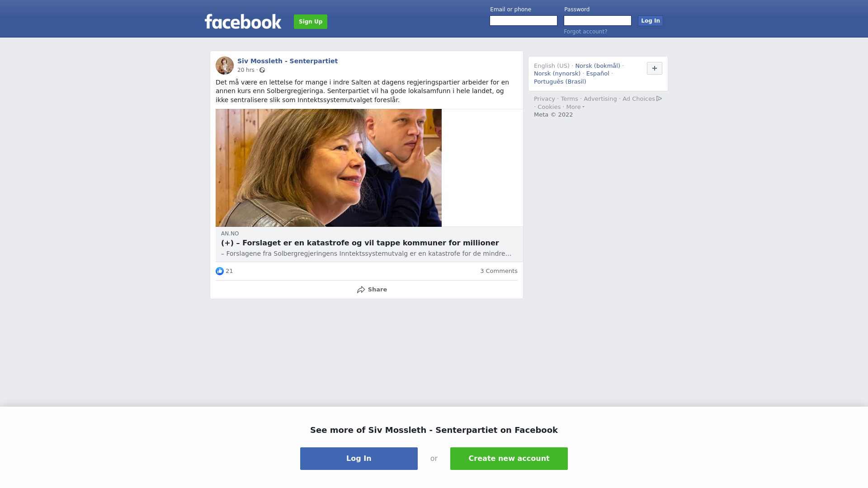Open the article preview photo
This screenshot has height=488, width=868.
pyautogui.click(x=329, y=168)
